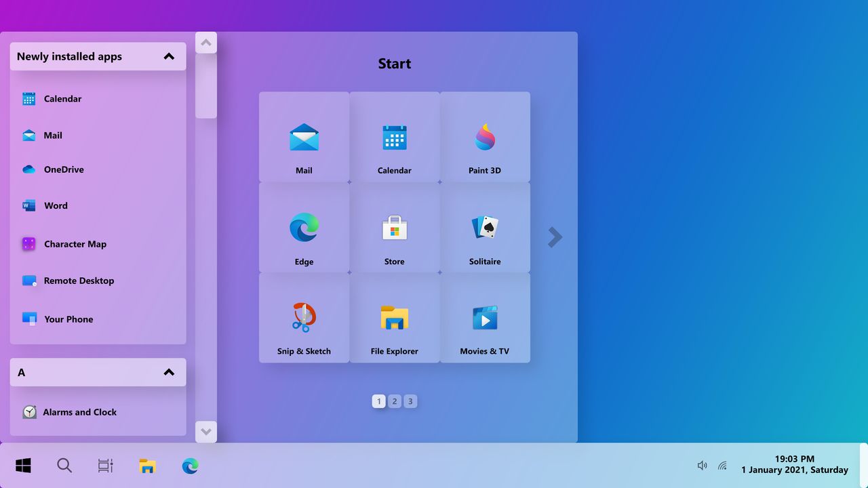The width and height of the screenshot is (868, 488).
Task: Open Alarms and Clock in the app list
Action: click(79, 411)
